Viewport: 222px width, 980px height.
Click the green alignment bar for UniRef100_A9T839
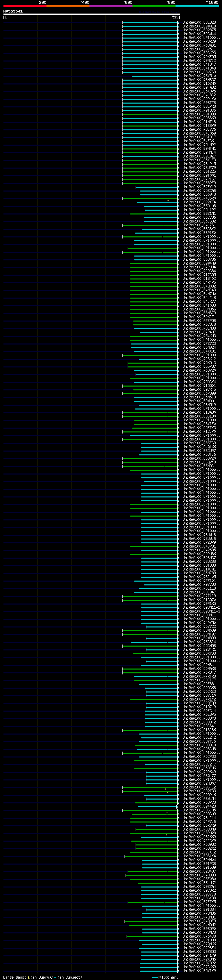click(x=151, y=114)
